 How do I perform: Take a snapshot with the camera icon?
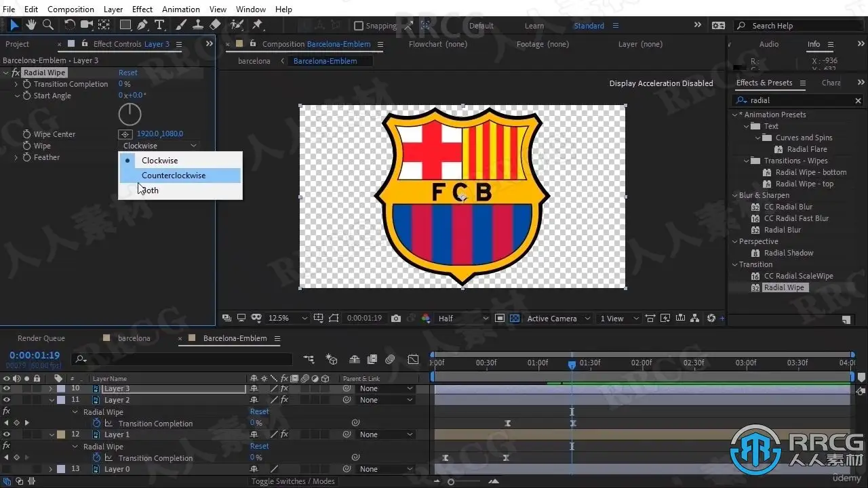tap(396, 318)
